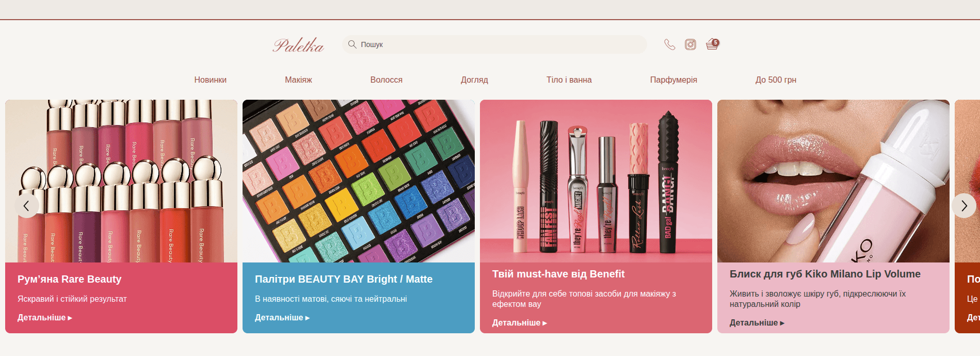The width and height of the screenshot is (980, 356).
Task: Select the До 500 грн category
Action: coord(776,80)
